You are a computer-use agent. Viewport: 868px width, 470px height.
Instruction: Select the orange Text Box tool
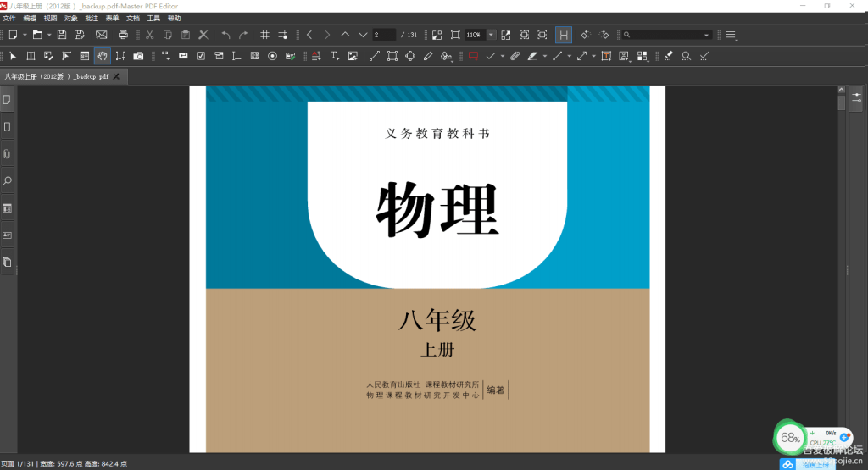pyautogui.click(x=606, y=56)
